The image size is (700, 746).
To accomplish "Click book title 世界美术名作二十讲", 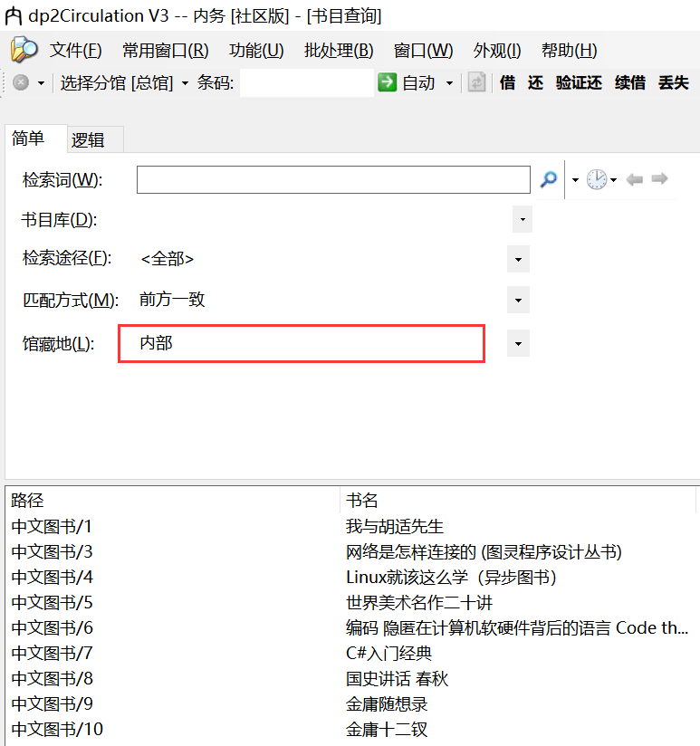I will pyautogui.click(x=418, y=603).
